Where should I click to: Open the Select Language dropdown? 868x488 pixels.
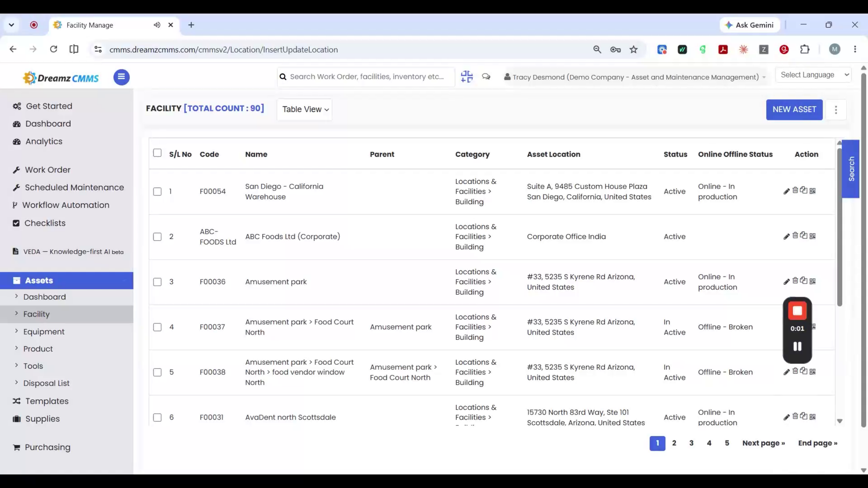813,75
